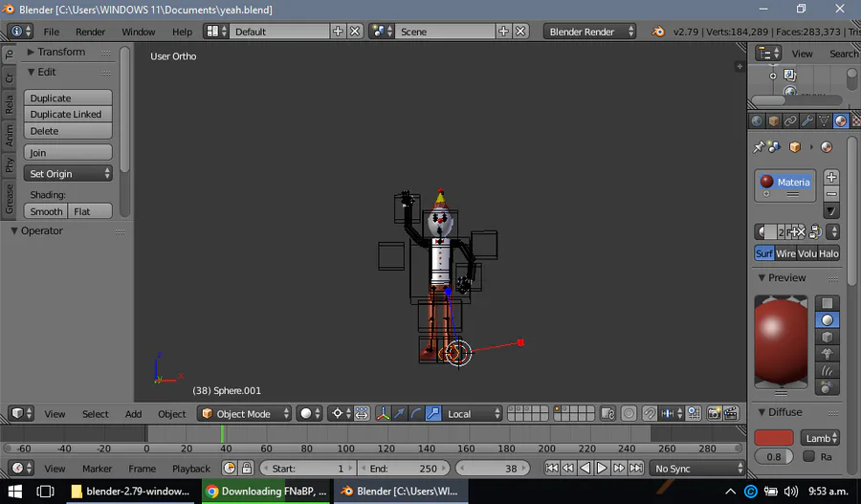Screen dimensions: 861x504
Task: Toggle lock timeline to scene frame range
Action: click(x=247, y=468)
